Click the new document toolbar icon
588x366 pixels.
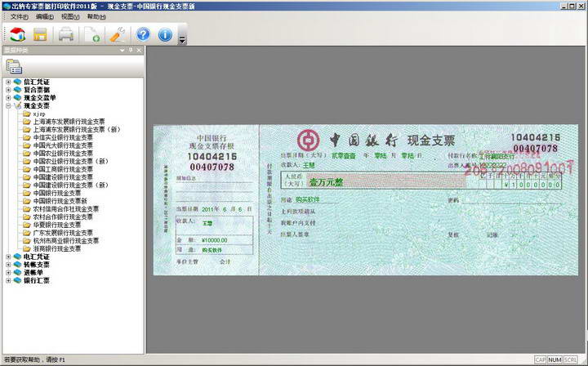[x=91, y=35]
